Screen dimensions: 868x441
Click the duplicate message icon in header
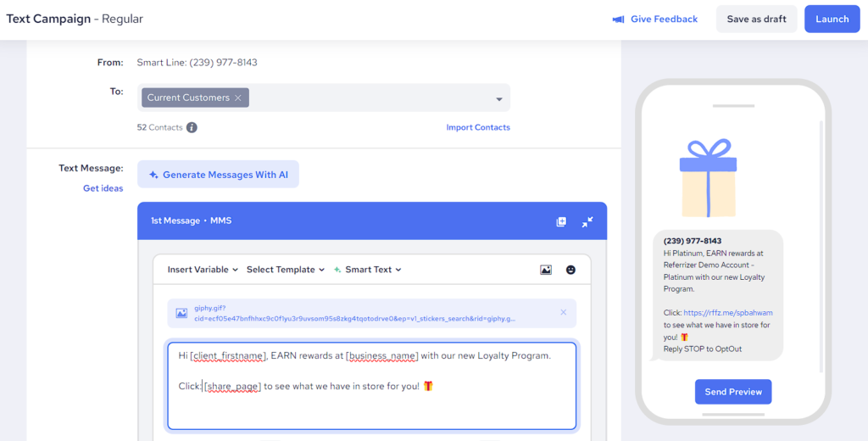point(561,221)
